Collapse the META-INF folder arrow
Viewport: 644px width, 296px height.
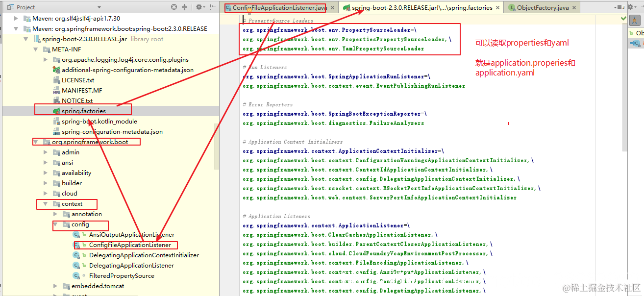pos(36,49)
